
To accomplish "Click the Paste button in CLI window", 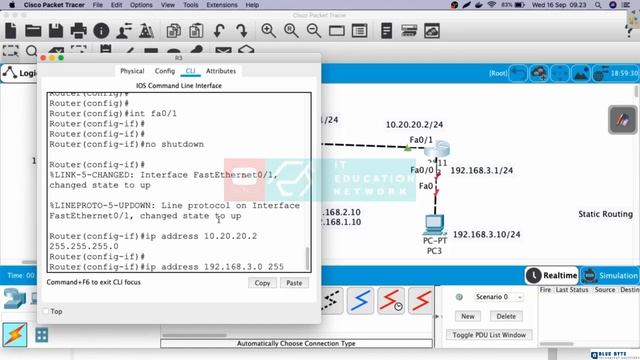I will pyautogui.click(x=294, y=283).
